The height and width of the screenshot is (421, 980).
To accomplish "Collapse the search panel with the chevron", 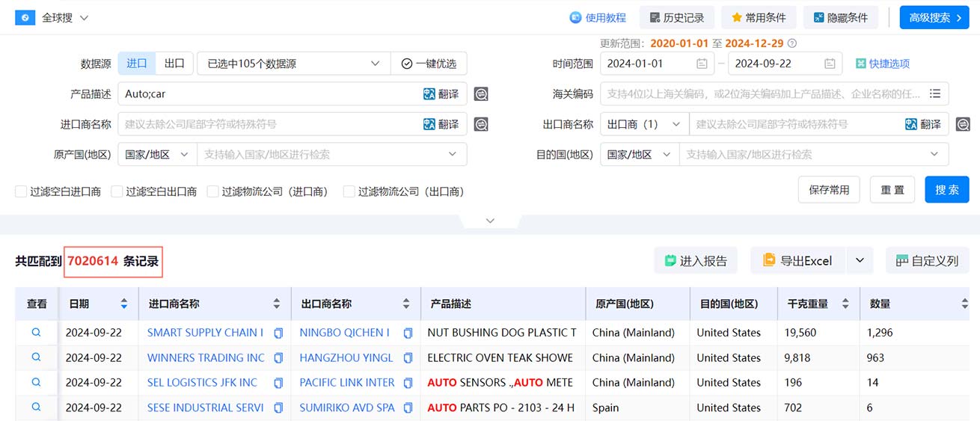I will [490, 221].
